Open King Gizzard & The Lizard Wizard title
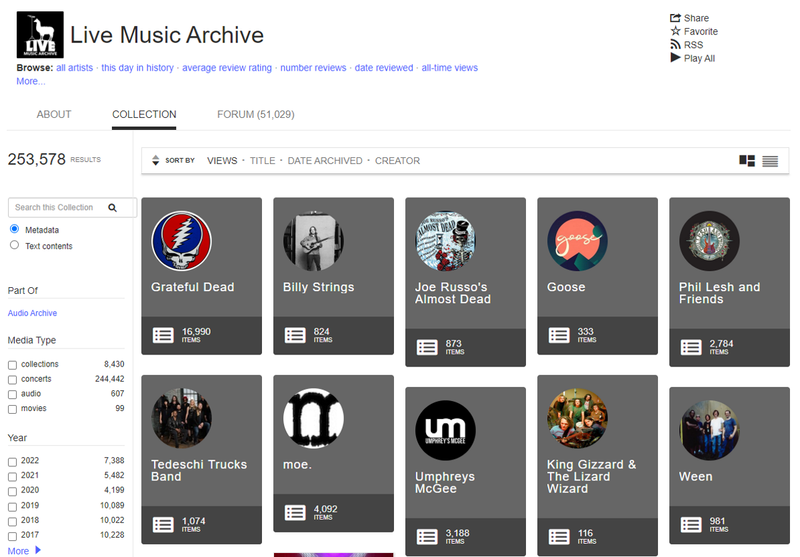Image resolution: width=800 pixels, height=557 pixels. pyautogui.click(x=591, y=476)
